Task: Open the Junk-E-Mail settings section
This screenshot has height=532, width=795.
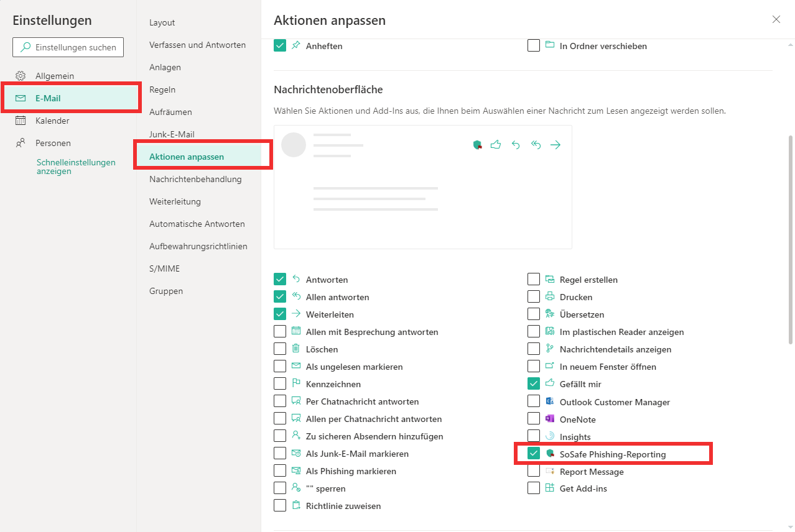Action: point(172,134)
